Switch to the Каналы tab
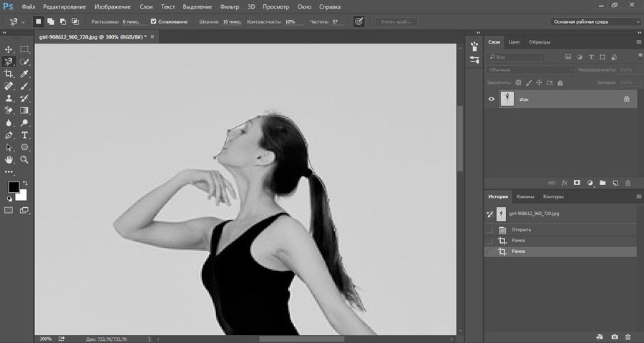This screenshot has height=343, width=644. 525,197
